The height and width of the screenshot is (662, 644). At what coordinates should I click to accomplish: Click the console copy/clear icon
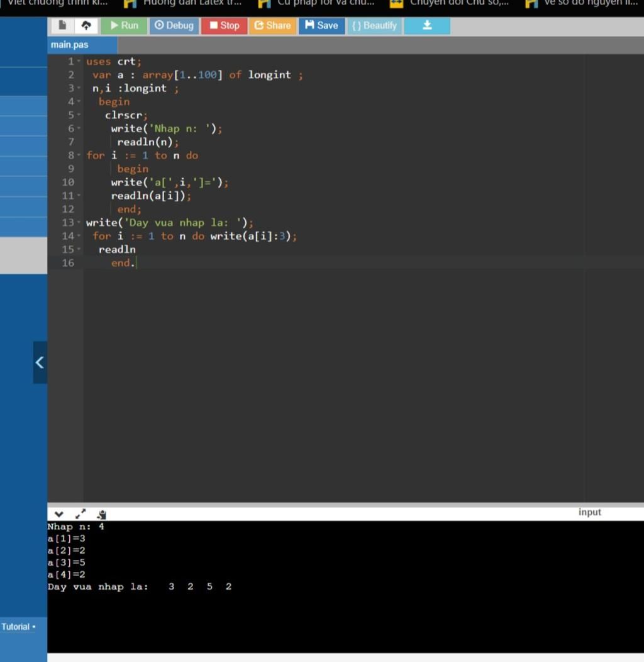[x=102, y=514]
